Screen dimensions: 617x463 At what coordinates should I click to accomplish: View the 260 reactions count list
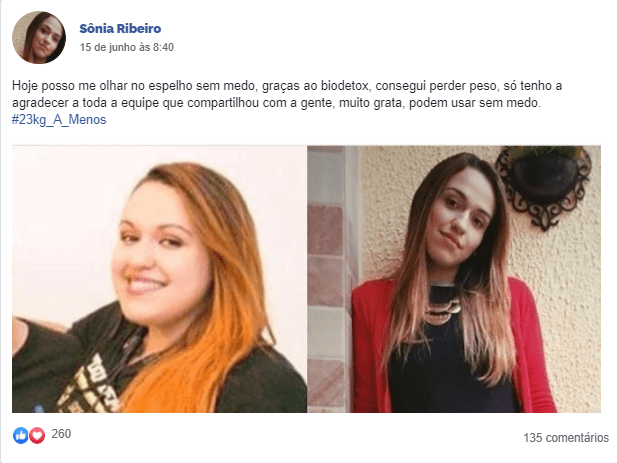(x=61, y=434)
